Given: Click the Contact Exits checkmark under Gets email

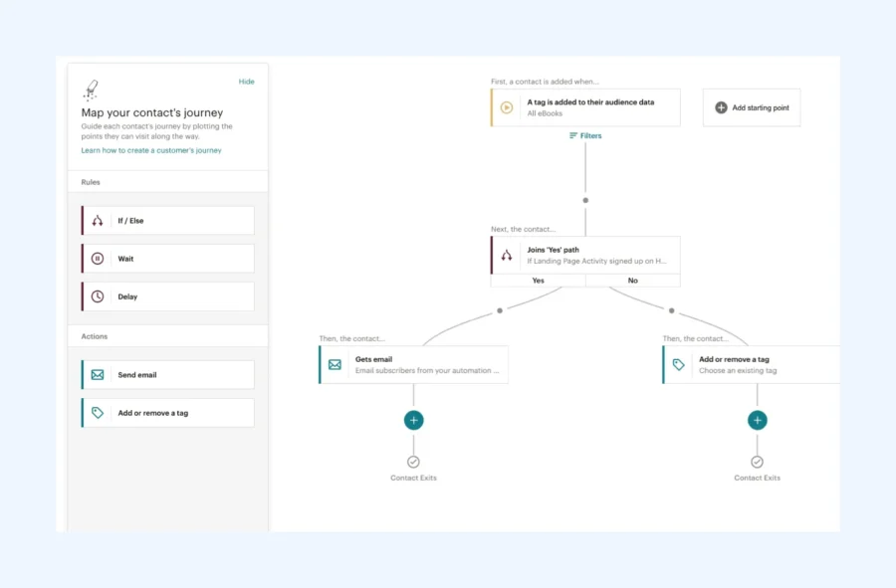Looking at the screenshot, I should (x=414, y=462).
